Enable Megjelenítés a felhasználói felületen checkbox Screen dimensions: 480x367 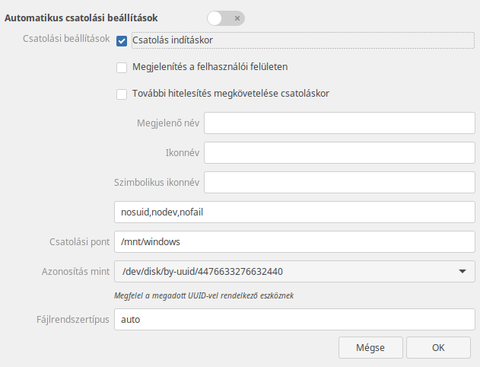[x=122, y=67]
